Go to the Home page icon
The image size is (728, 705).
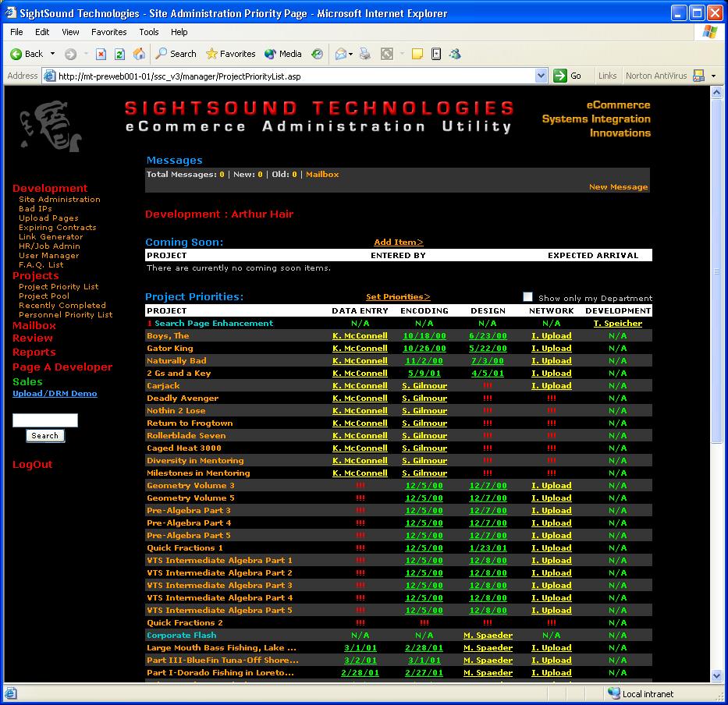point(139,55)
